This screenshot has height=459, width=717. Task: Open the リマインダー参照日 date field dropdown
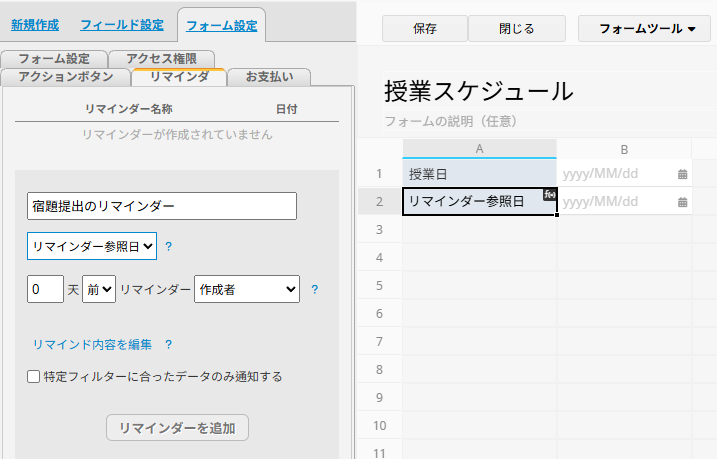pos(92,245)
